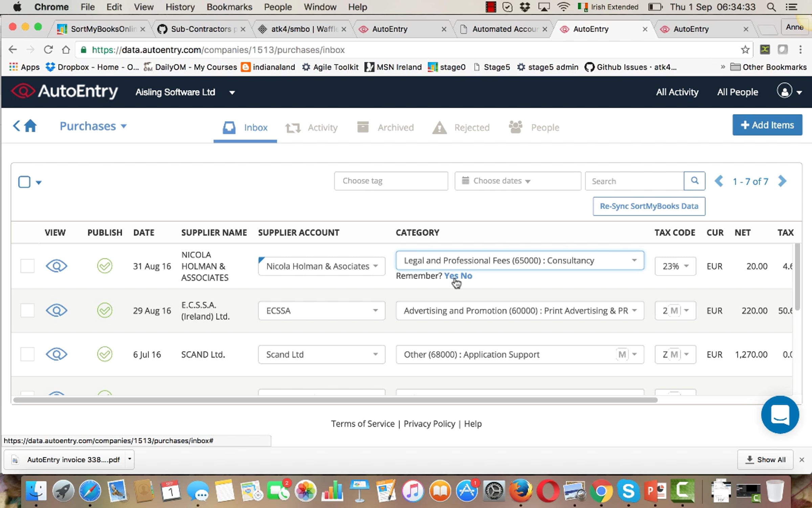Go back using the left chevron beside home
This screenshot has height=508, width=812.
coord(16,126)
